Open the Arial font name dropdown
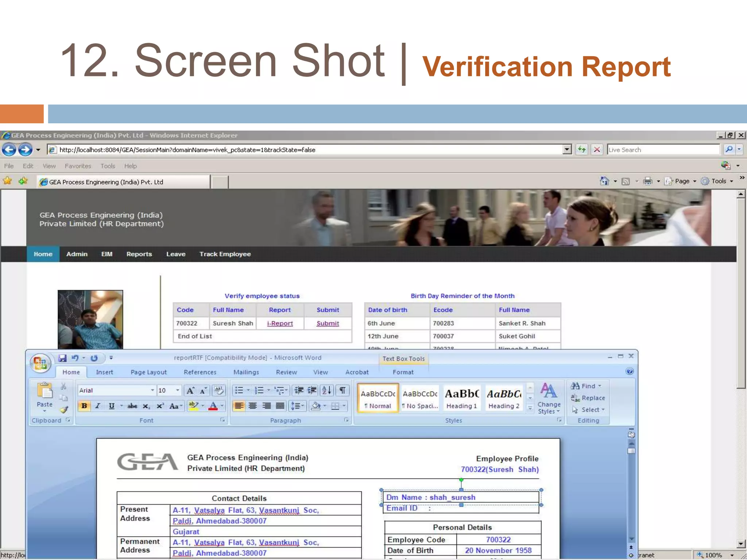This screenshot has width=747, height=560. point(152,390)
